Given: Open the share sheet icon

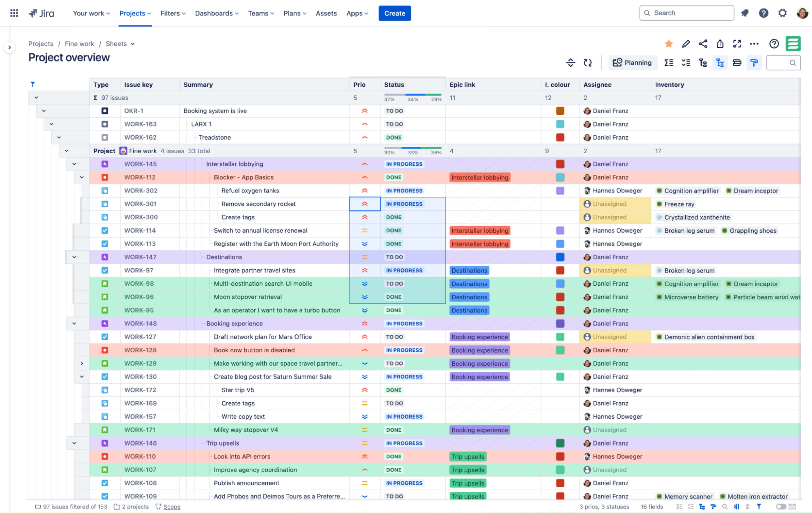Looking at the screenshot, I should coord(703,44).
